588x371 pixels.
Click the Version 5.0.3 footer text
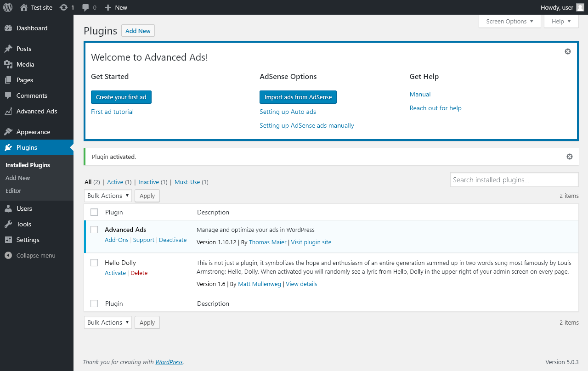(x=562, y=362)
